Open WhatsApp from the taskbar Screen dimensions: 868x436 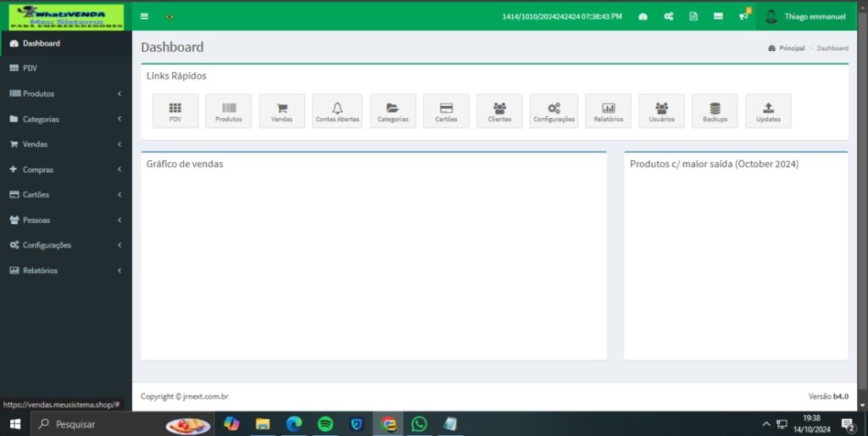pos(419,424)
